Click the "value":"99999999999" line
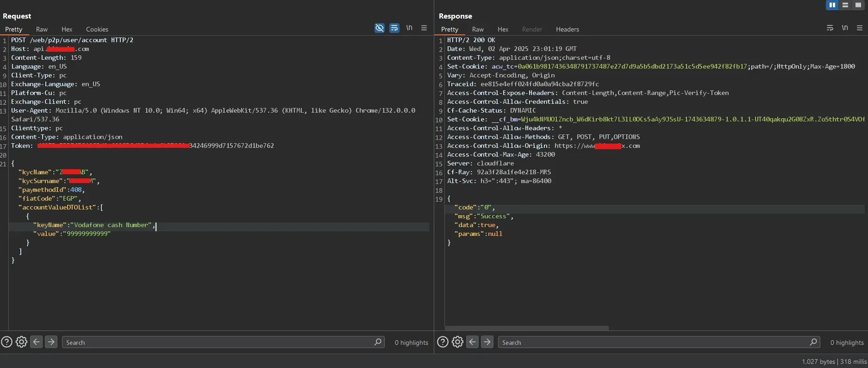The image size is (868, 368). click(72, 234)
